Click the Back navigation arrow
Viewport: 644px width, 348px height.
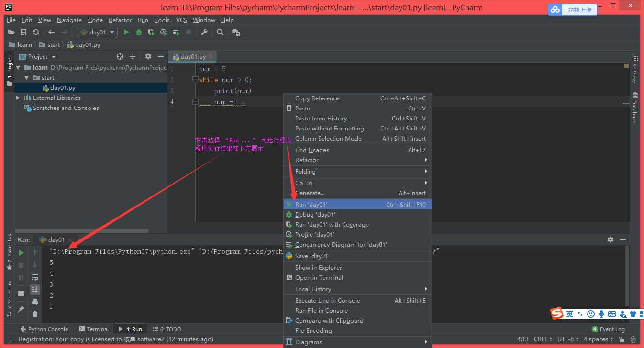coord(52,32)
